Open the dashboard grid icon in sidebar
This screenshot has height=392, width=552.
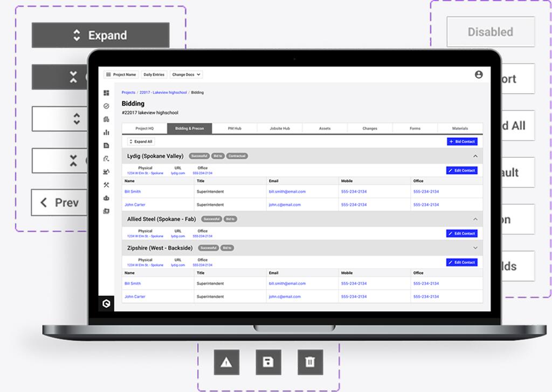click(106, 93)
